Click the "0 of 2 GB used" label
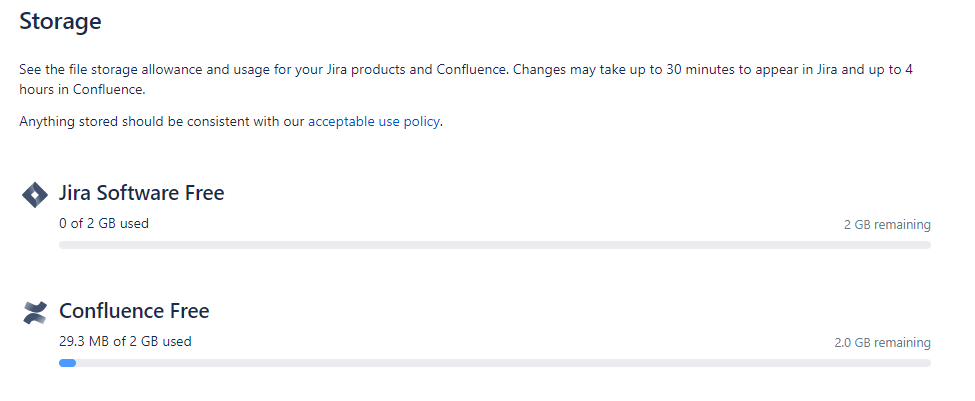This screenshot has height=401, width=975. [104, 223]
